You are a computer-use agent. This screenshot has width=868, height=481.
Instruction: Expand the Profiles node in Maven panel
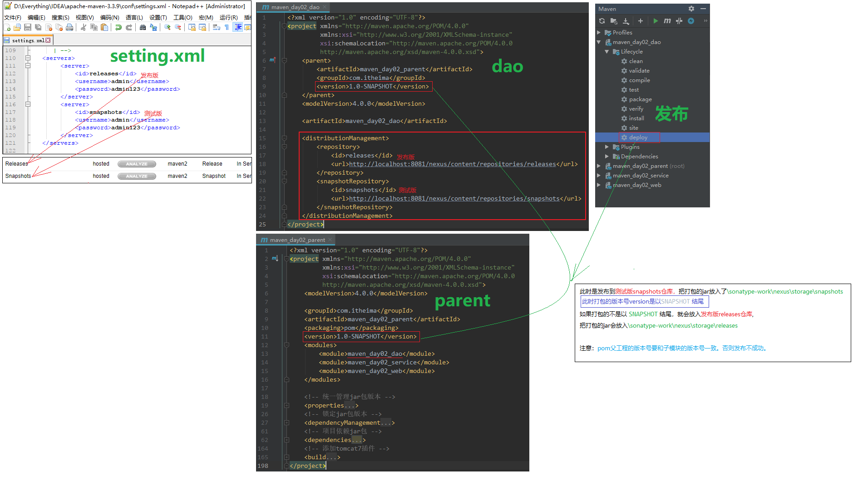pos(599,33)
